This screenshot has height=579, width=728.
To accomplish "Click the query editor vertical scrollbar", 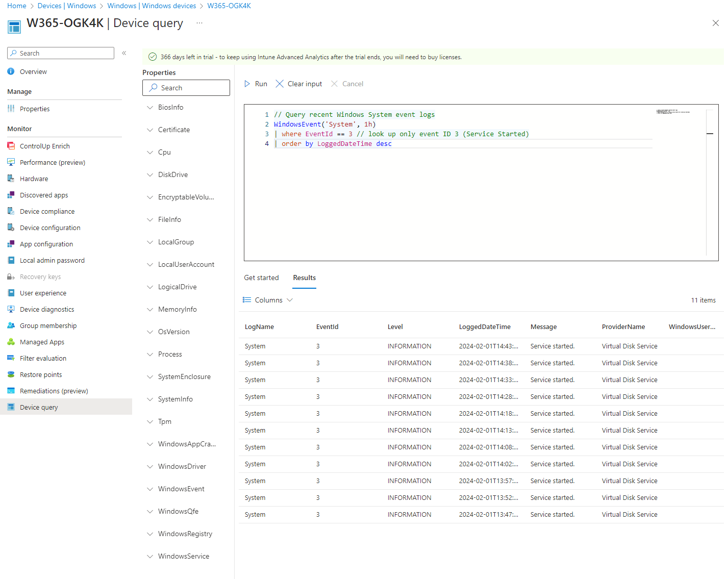I will 710,182.
